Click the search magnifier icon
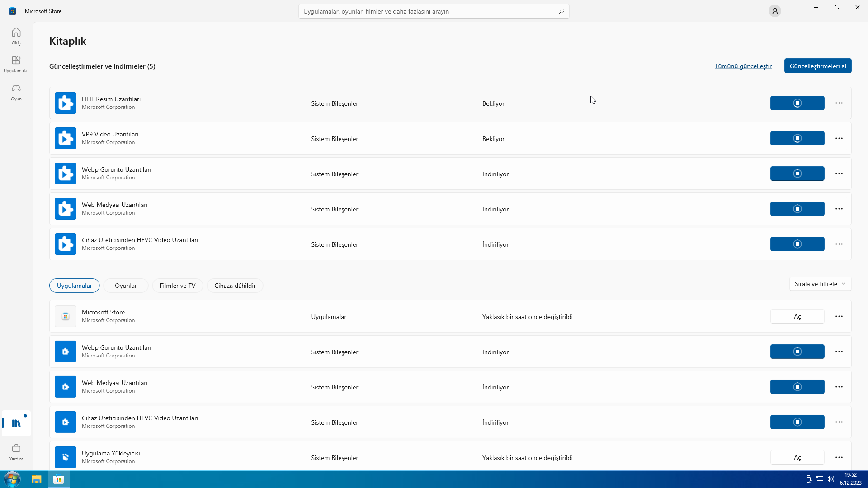 click(561, 11)
